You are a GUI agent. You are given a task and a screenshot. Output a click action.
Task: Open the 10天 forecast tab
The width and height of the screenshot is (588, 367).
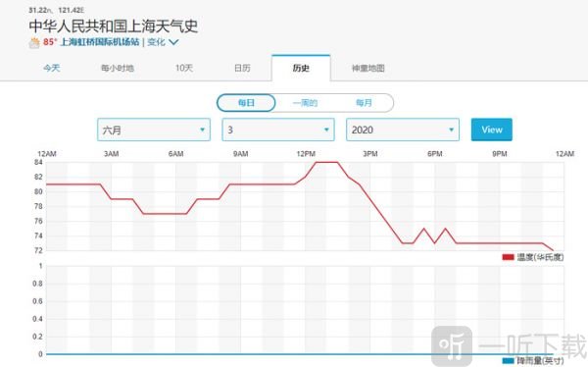[184, 68]
